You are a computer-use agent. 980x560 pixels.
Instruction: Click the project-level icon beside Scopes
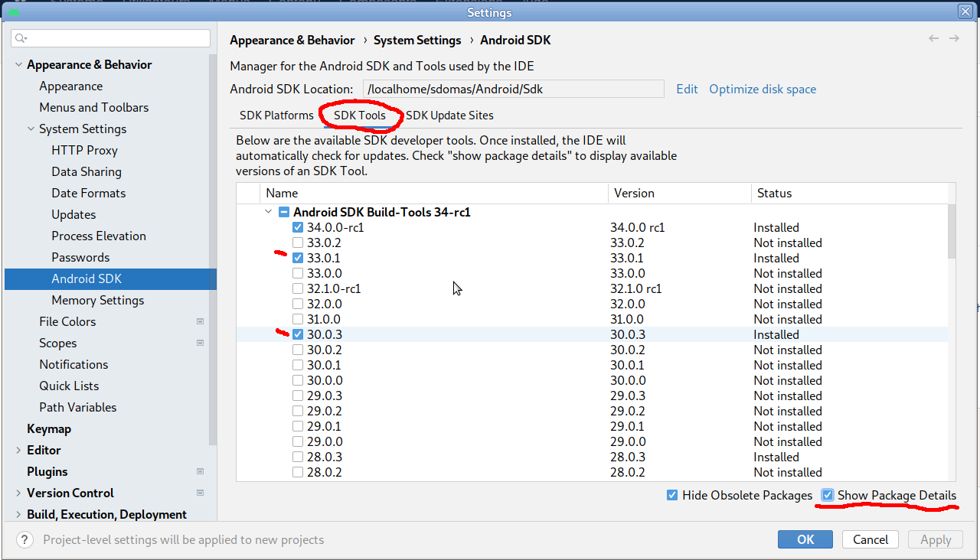coord(201,343)
